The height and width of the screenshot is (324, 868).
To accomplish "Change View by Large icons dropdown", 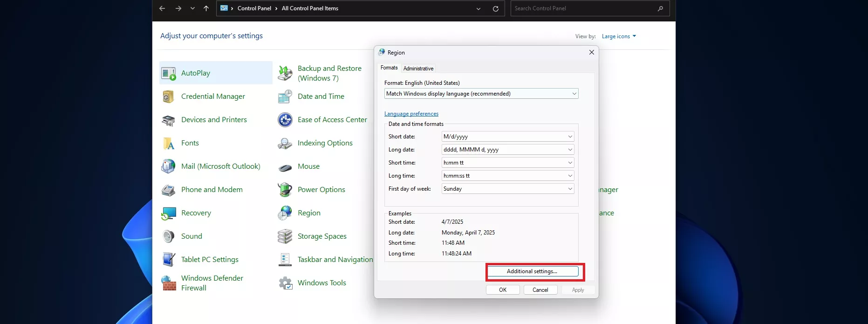I will pos(618,36).
